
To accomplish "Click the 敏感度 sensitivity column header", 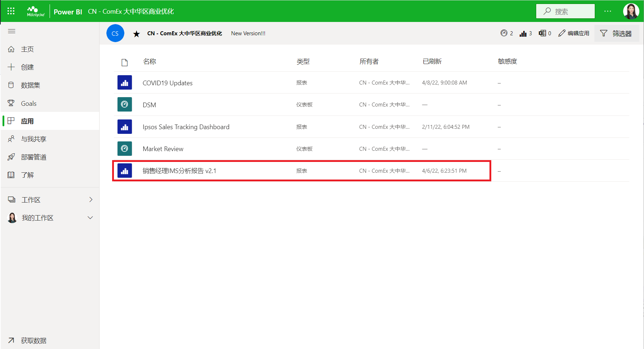I will pyautogui.click(x=507, y=62).
